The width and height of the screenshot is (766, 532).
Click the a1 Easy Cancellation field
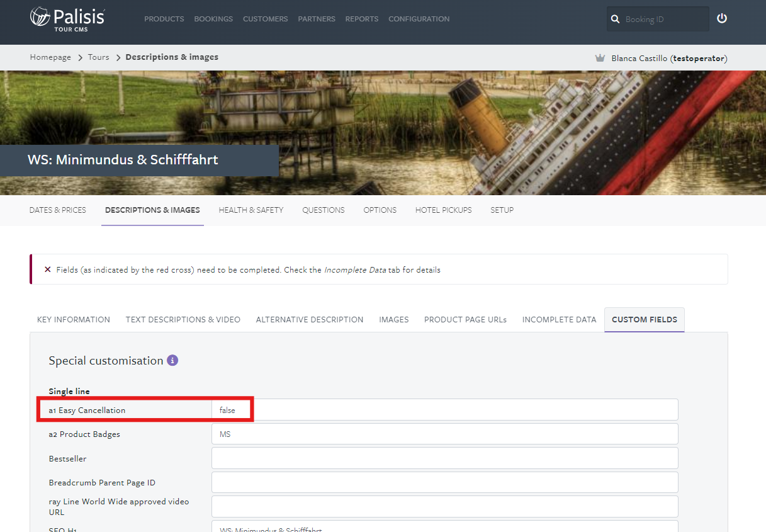[444, 410]
